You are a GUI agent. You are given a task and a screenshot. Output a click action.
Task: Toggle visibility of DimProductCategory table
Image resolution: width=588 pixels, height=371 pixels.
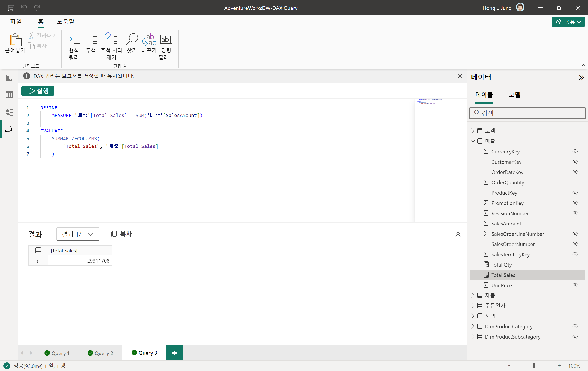[575, 326]
